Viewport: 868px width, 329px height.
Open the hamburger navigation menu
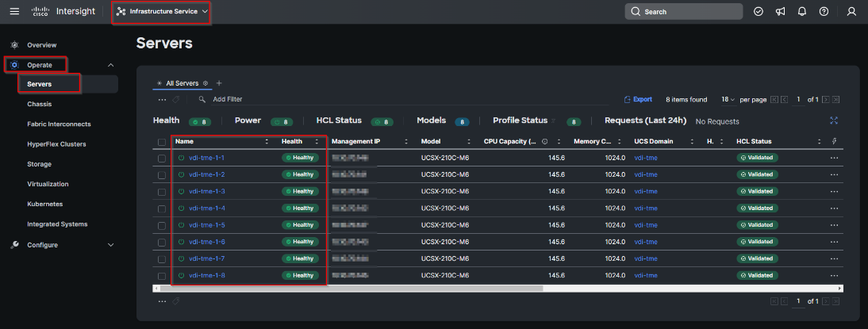click(14, 12)
